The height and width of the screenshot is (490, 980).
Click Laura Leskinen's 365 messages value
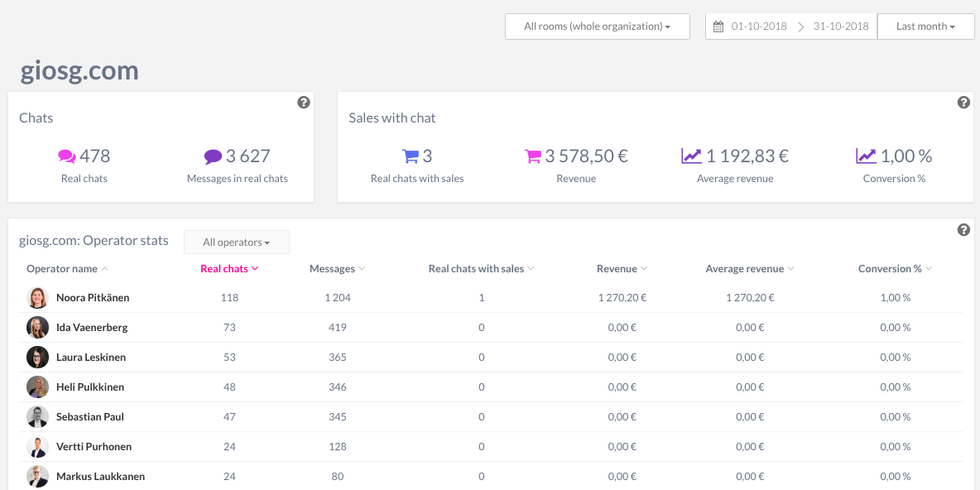click(x=338, y=358)
